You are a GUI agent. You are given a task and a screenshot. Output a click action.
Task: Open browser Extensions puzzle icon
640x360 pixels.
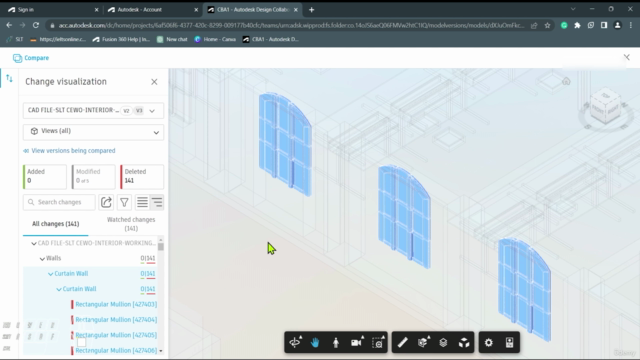[577, 25]
